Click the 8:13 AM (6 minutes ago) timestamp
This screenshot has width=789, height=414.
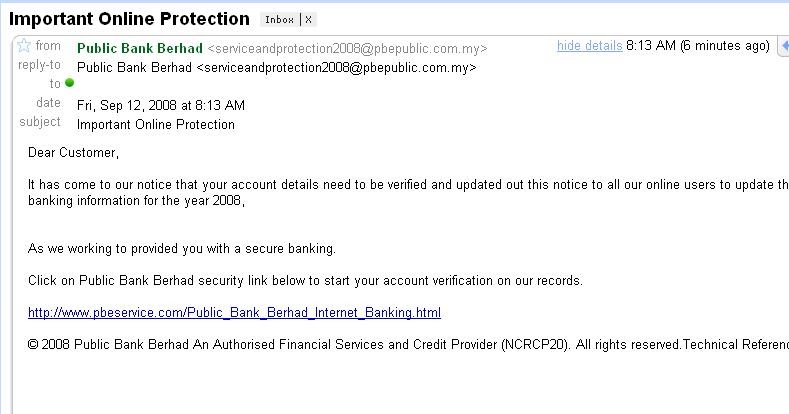click(697, 46)
